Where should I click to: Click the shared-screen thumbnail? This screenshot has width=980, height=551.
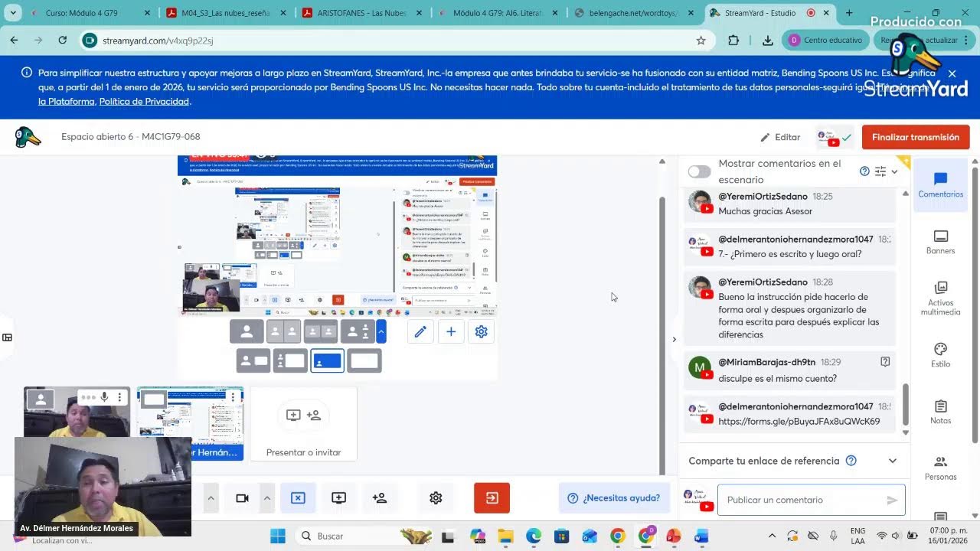(191, 423)
